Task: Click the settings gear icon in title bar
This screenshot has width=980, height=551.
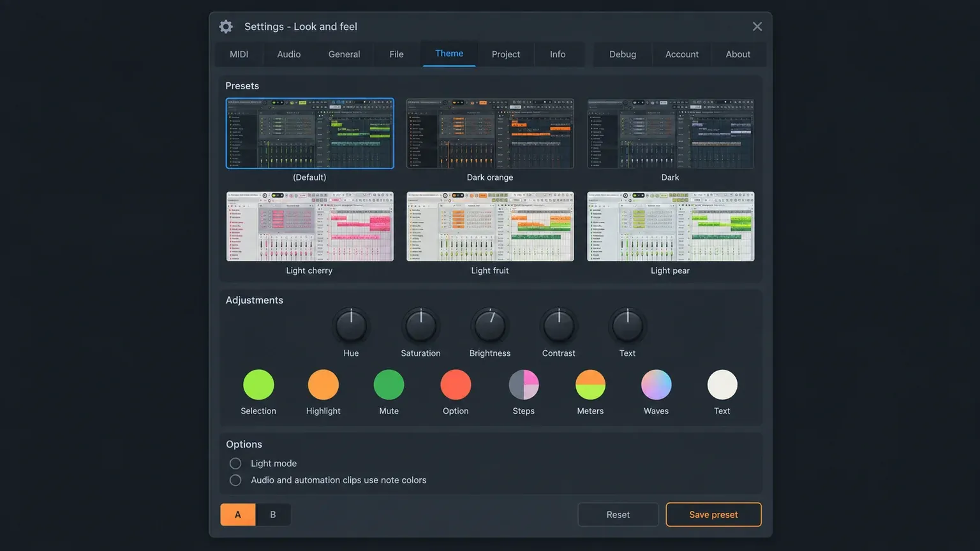Action: coord(226,27)
